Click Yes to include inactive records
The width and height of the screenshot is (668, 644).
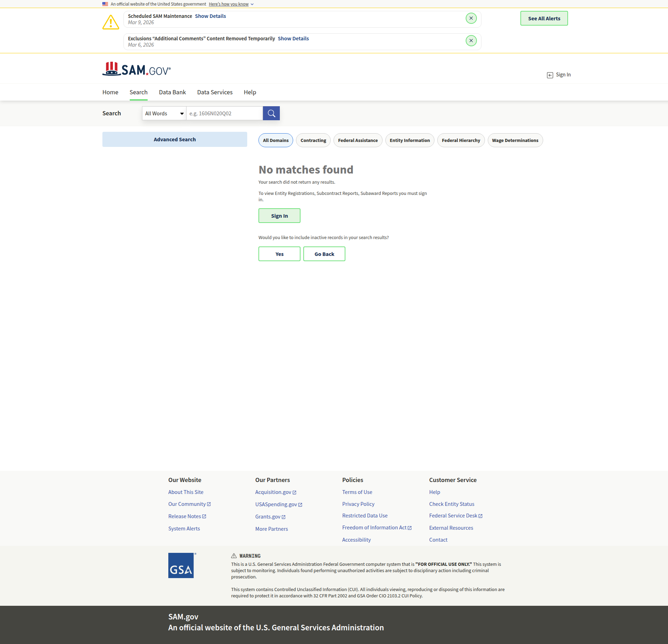click(x=279, y=254)
